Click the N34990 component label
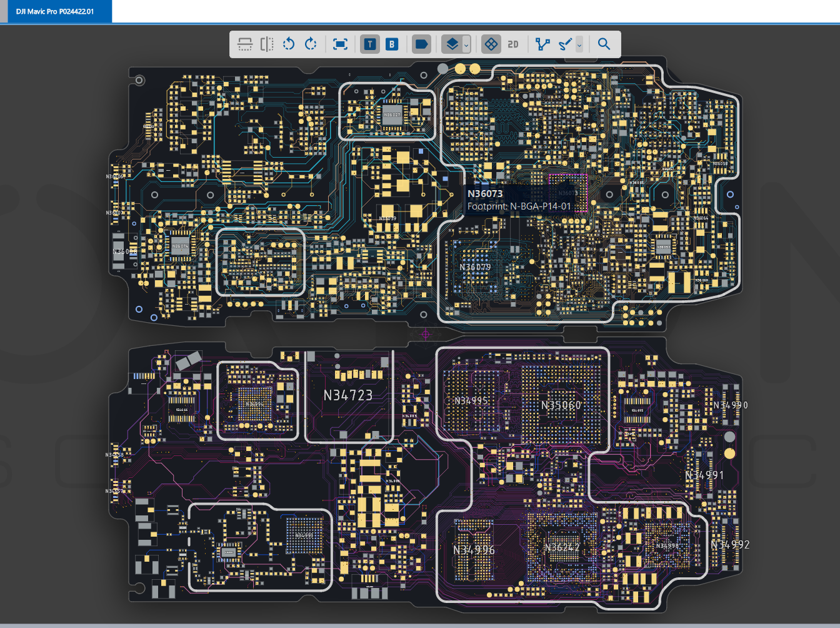840x628 pixels. click(731, 405)
